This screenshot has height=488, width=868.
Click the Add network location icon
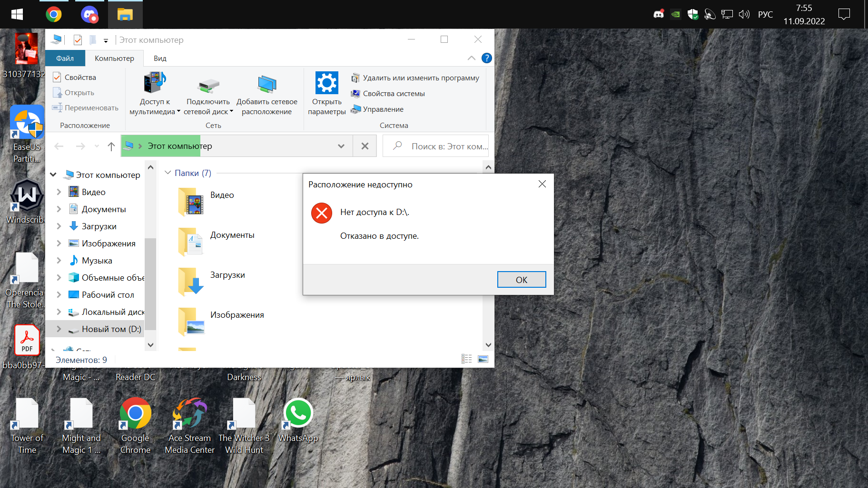click(266, 85)
